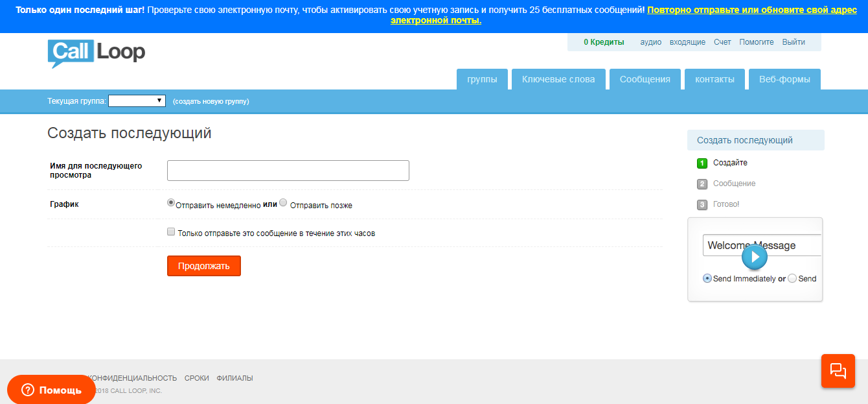This screenshot has height=404, width=868.
Task: Switch to the Веб-формы tab
Action: coord(784,79)
